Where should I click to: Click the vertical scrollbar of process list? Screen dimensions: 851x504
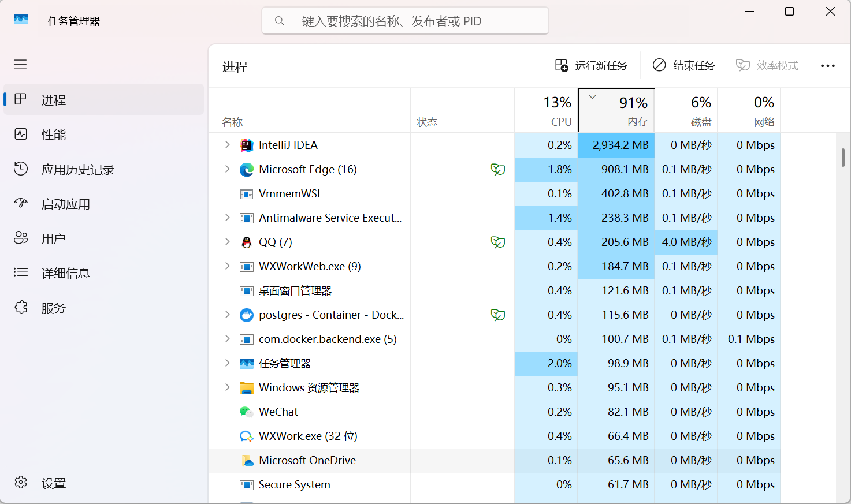[843, 157]
